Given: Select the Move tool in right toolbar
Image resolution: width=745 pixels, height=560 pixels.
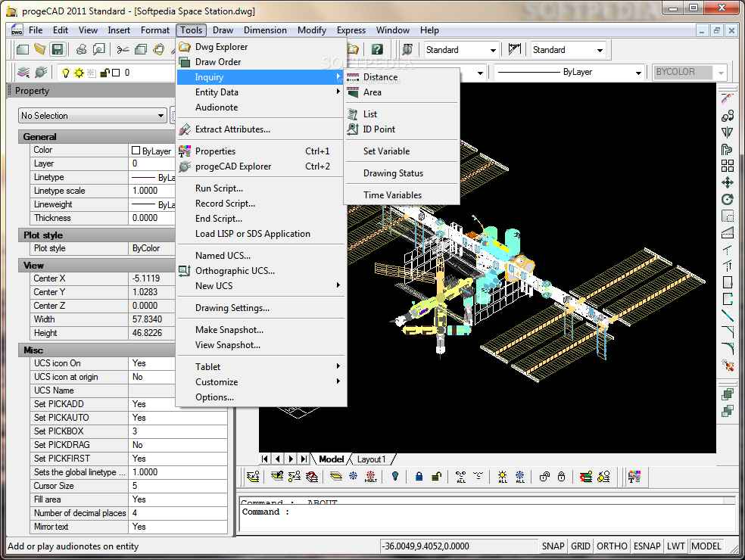Looking at the screenshot, I should pyautogui.click(x=728, y=182).
